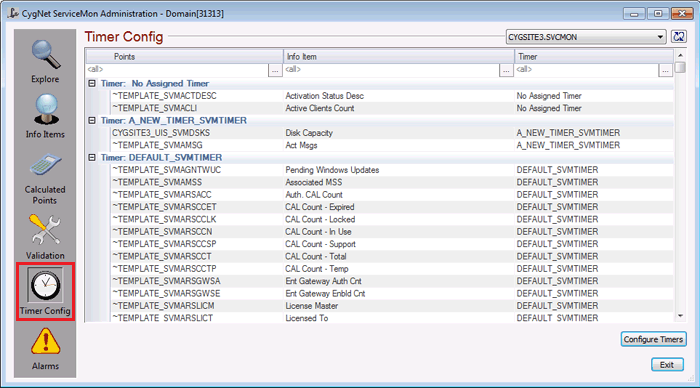The height and width of the screenshot is (388, 700).
Task: Click the scrollbar down arrow
Action: (x=680, y=316)
